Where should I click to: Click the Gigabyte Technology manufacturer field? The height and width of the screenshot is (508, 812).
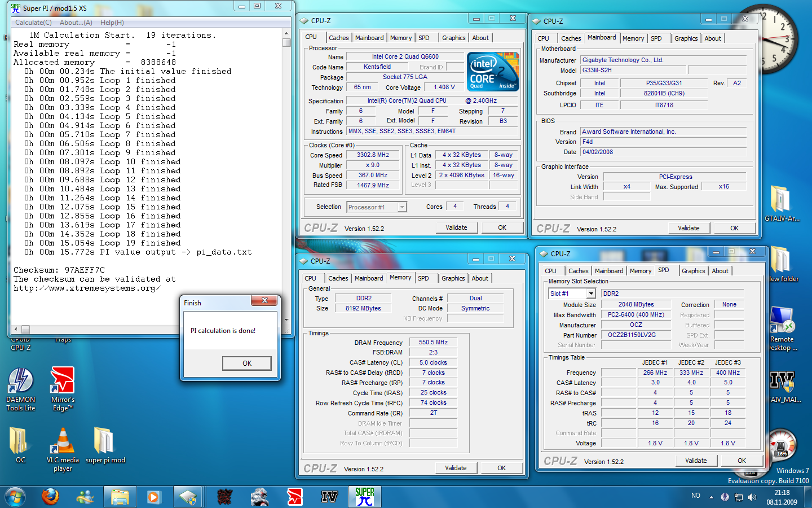[664, 60]
